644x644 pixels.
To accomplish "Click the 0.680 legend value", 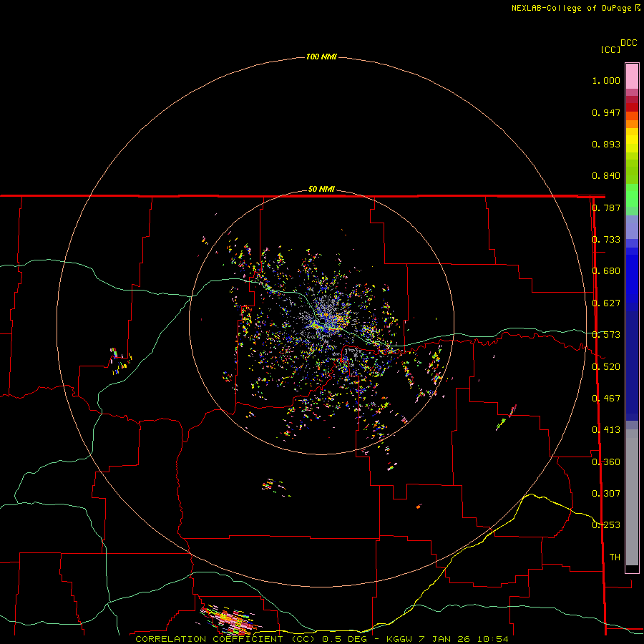I will click(606, 271).
